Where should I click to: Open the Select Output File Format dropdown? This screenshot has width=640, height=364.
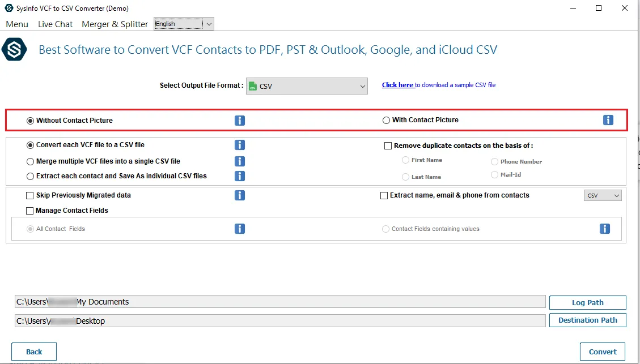click(x=307, y=86)
